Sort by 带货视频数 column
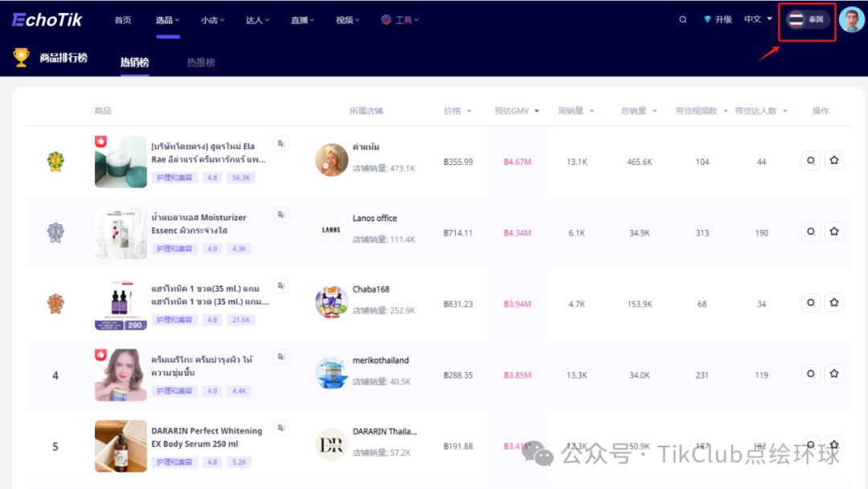Image resolution: width=868 pixels, height=489 pixels. click(x=702, y=111)
